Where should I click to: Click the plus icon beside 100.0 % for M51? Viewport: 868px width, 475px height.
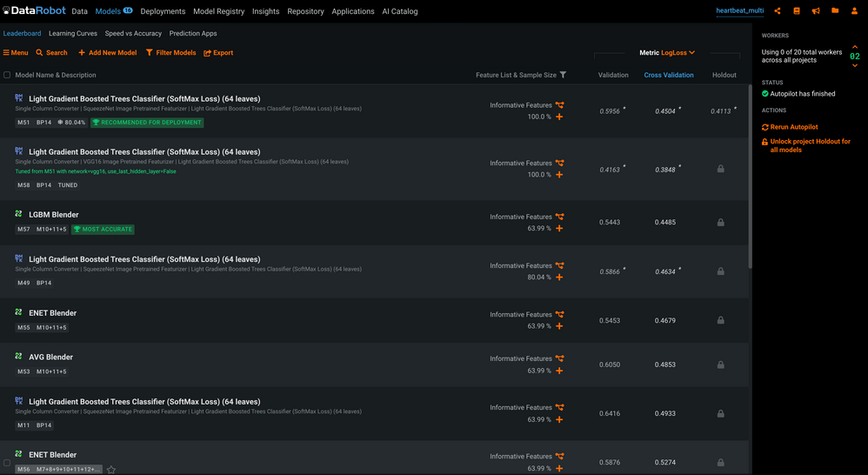pos(559,117)
